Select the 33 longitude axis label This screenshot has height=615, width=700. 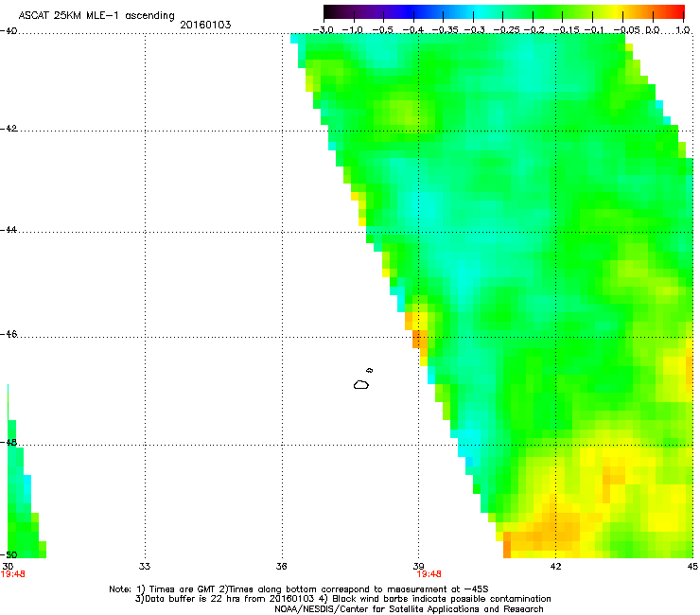[145, 567]
